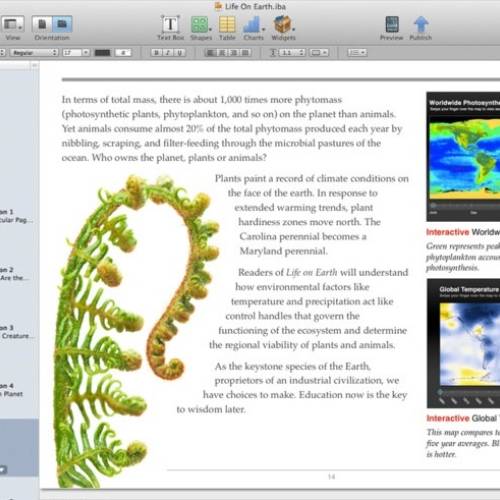Switch to landscape orientation
Screen dimensions: 500x500
click(x=62, y=24)
